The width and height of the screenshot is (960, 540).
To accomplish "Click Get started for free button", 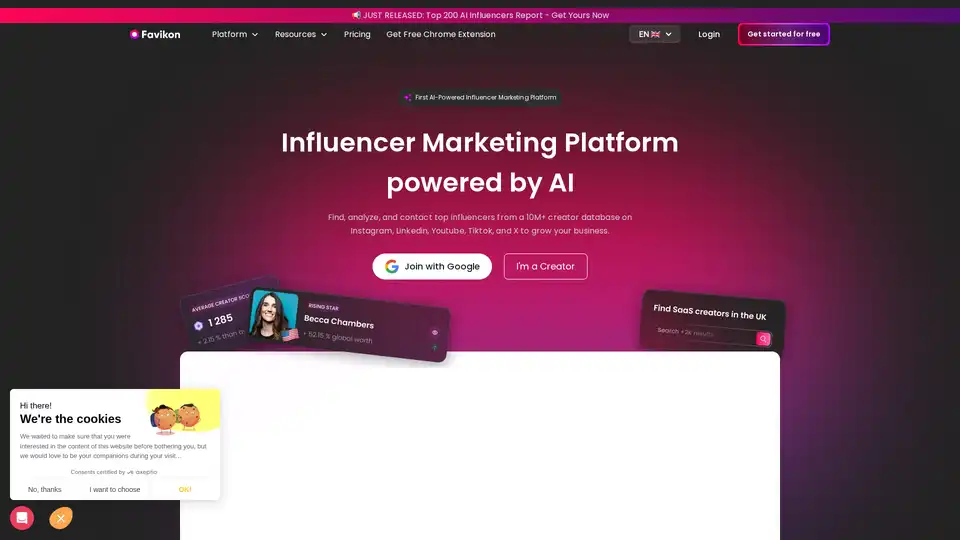I will (784, 34).
